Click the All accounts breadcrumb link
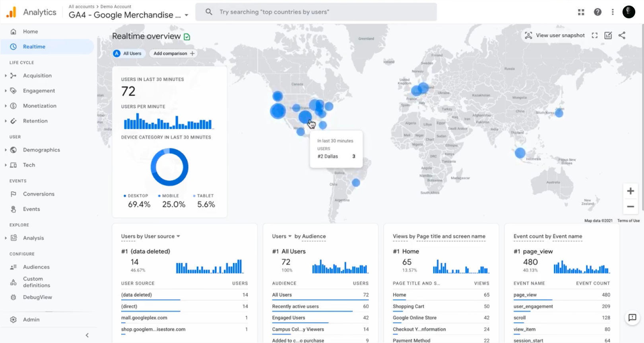This screenshot has width=644, height=343. pos(81,6)
